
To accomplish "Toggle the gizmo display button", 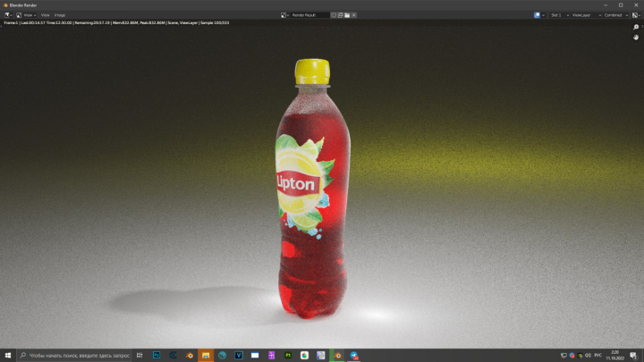I will [x=537, y=15].
